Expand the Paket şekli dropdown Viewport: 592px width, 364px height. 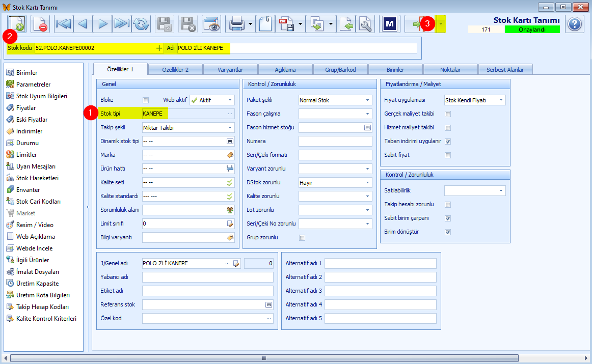click(x=335, y=100)
